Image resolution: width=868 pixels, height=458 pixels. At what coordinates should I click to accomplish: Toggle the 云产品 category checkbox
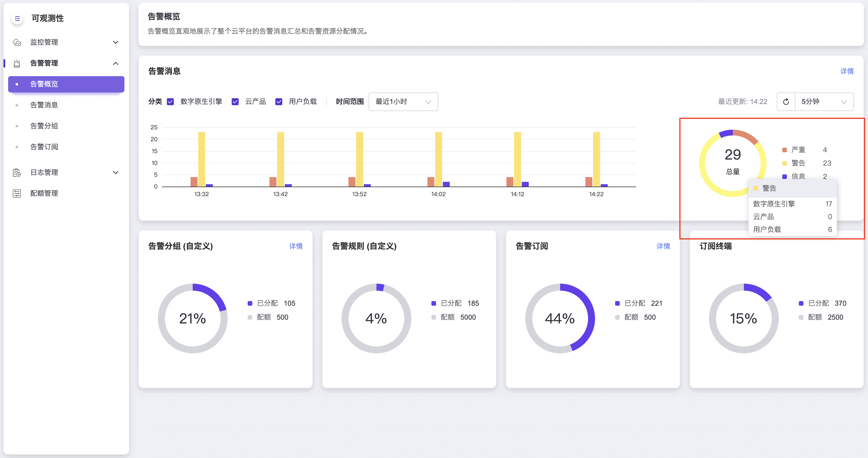(x=235, y=102)
